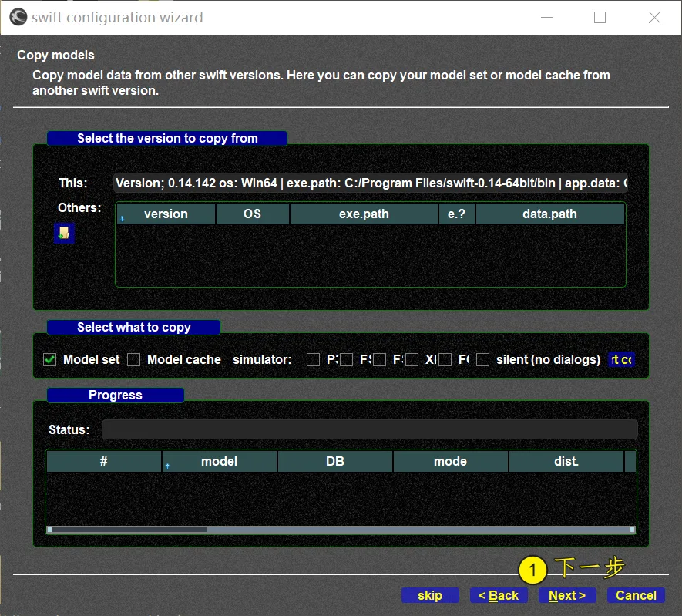This screenshot has width=682, height=616.
Task: Click the exe.path column header
Action: pyautogui.click(x=364, y=214)
